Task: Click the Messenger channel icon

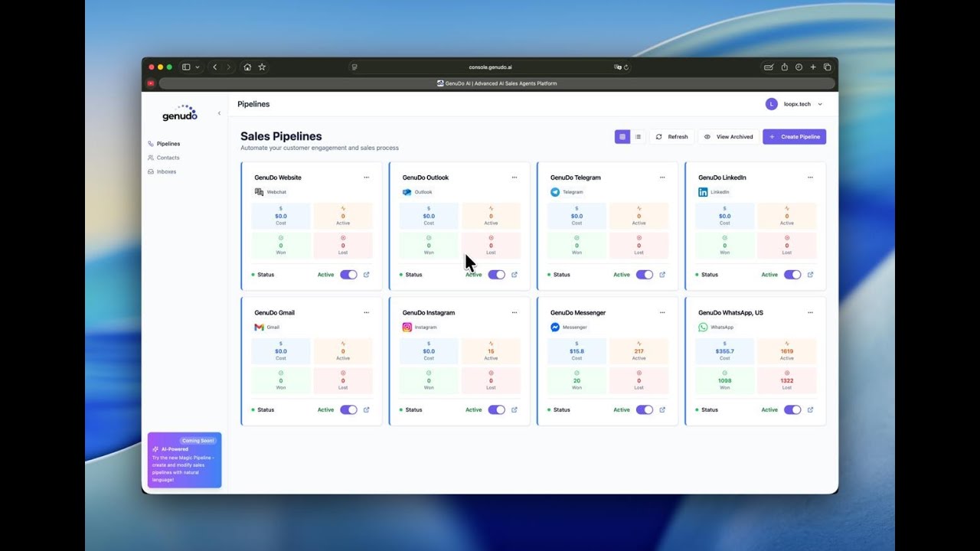Action: click(555, 327)
